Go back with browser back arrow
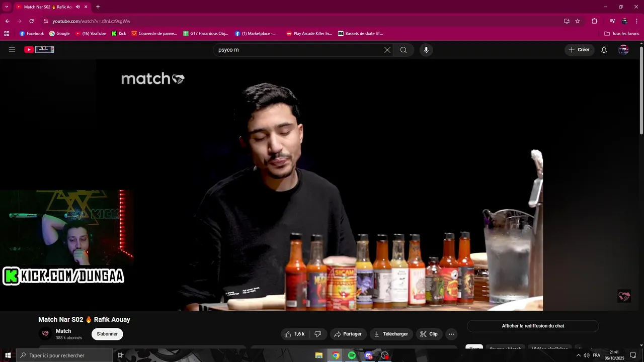The height and width of the screenshot is (362, 644). coord(7,21)
